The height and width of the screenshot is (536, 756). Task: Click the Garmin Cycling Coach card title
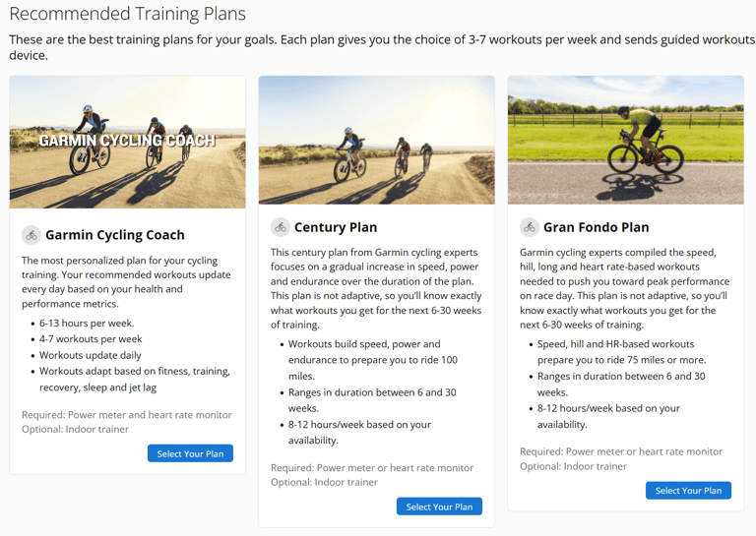[x=115, y=235]
